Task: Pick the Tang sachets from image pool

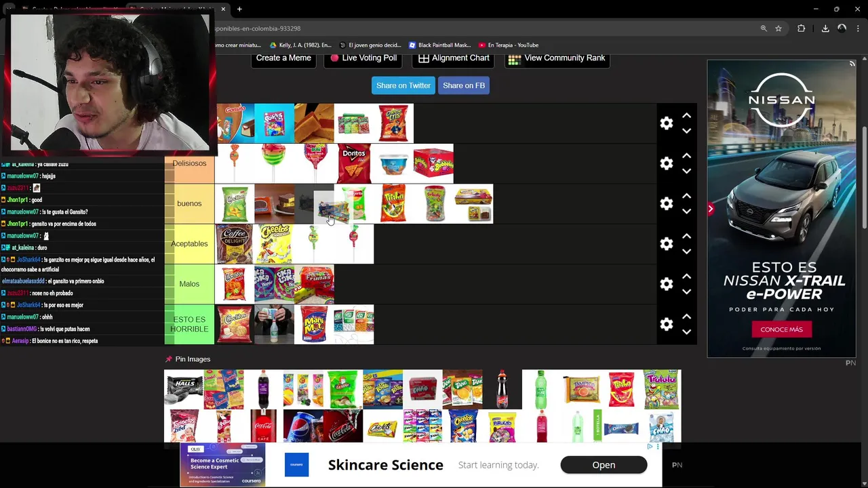Action: pos(462,389)
